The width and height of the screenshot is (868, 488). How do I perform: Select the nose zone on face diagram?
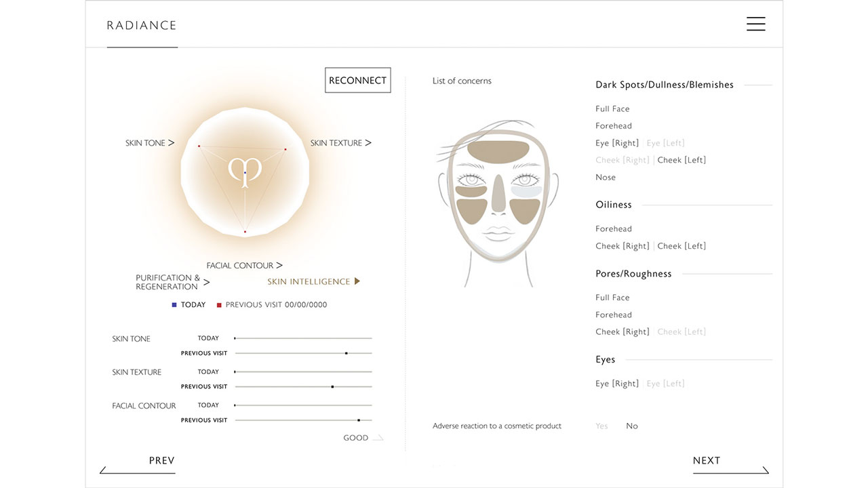coord(498,191)
